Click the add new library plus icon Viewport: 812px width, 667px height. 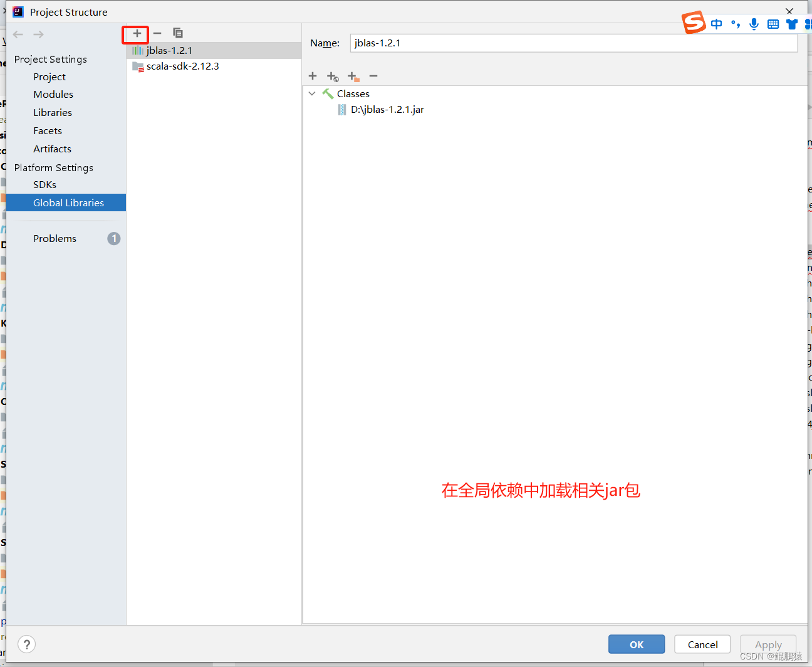click(135, 33)
